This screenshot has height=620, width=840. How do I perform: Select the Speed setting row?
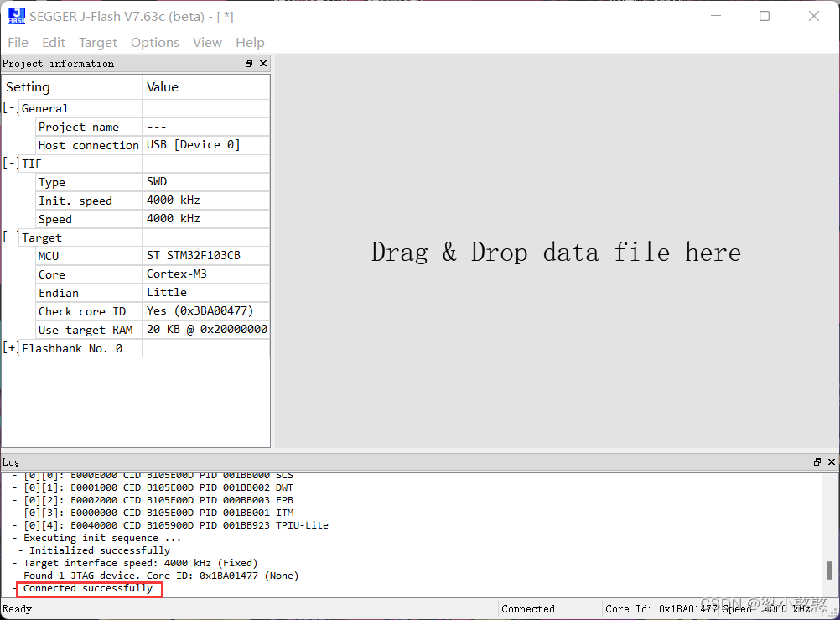153,219
